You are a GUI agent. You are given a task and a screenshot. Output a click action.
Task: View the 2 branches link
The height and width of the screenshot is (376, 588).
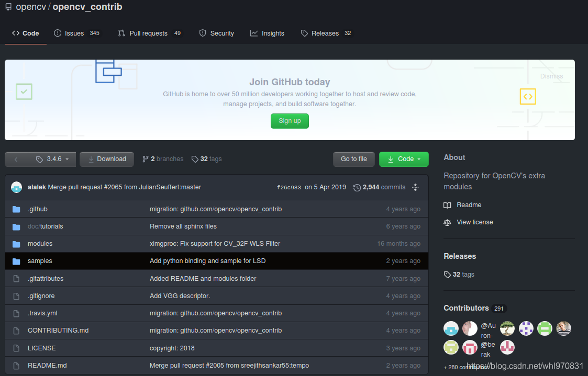[163, 159]
